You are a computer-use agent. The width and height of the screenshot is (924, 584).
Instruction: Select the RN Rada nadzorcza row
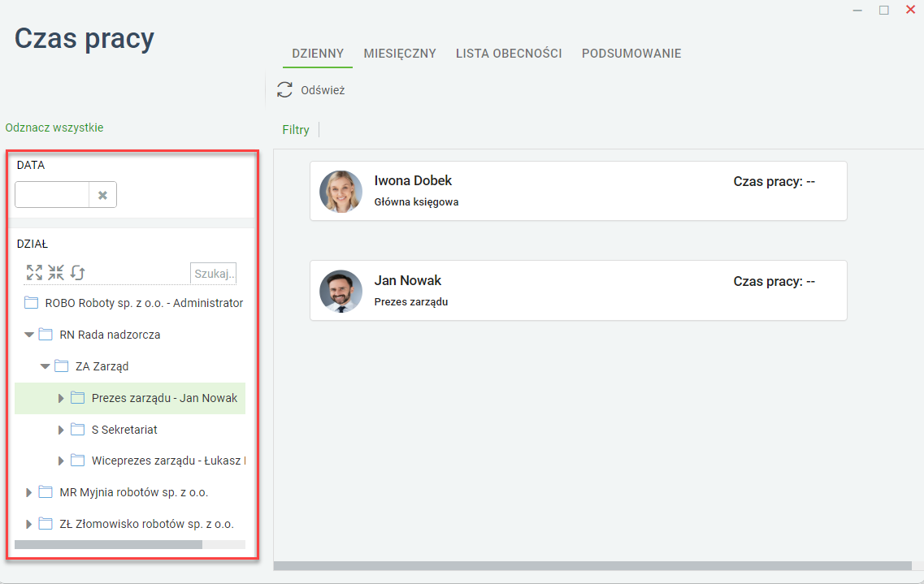point(130,335)
